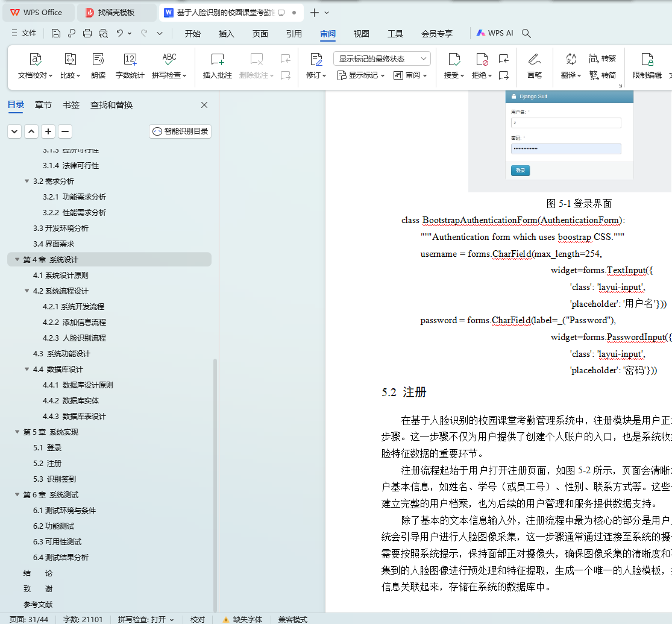The height and width of the screenshot is (624, 672).
Task: Collapse the 3.2 需求分析 node
Action: [27, 181]
